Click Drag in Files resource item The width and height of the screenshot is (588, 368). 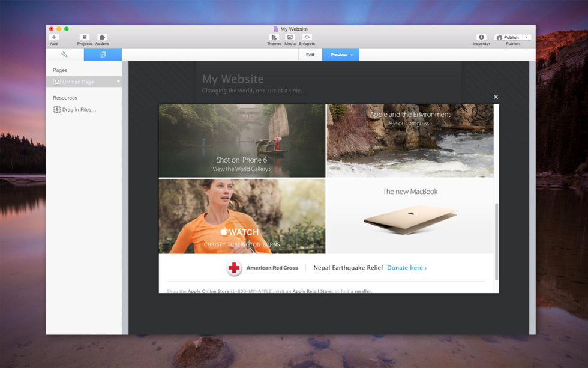click(75, 109)
